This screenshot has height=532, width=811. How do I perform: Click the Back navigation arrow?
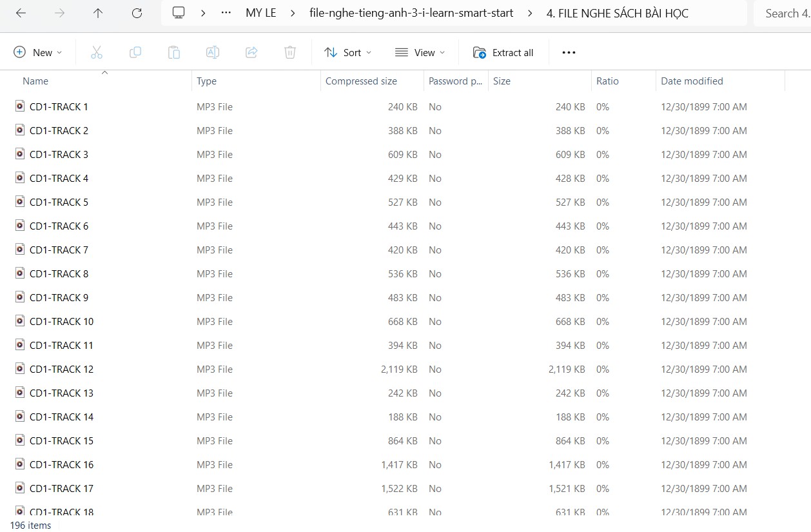[21, 13]
